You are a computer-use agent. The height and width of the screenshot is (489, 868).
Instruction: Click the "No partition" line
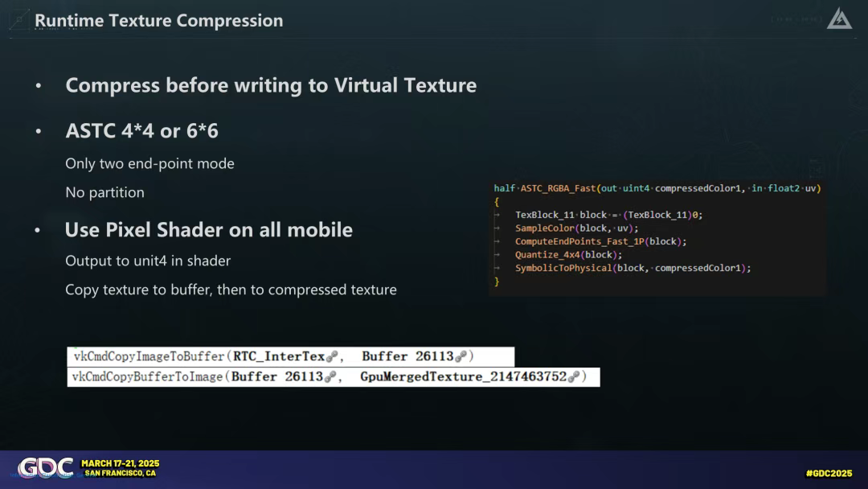coord(104,192)
